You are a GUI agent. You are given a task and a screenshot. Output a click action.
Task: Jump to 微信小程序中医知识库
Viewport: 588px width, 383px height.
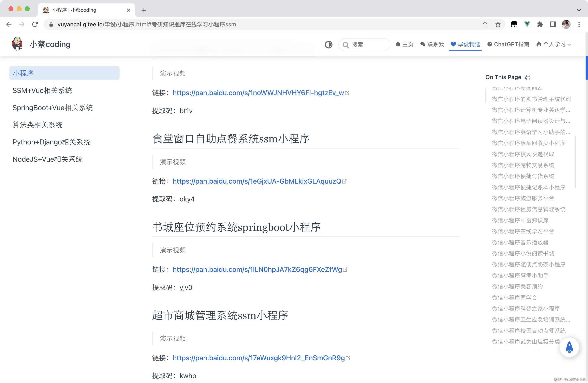point(520,220)
